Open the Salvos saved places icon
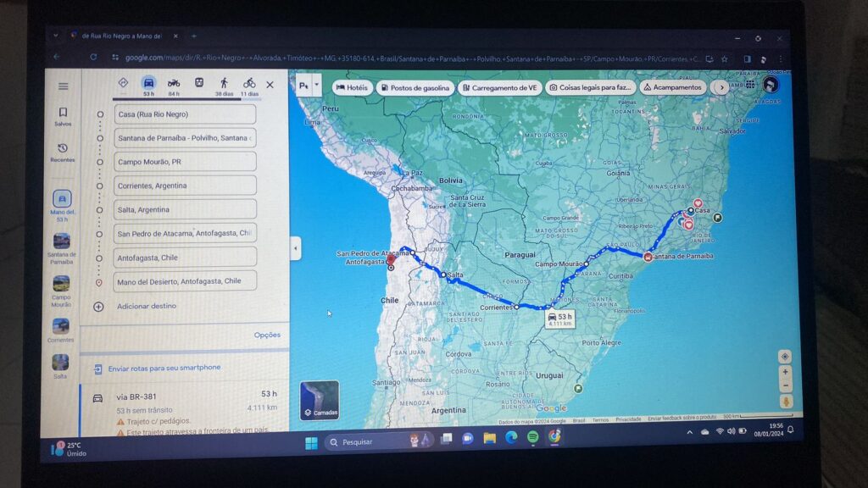This screenshot has height=488, width=868. (63, 116)
